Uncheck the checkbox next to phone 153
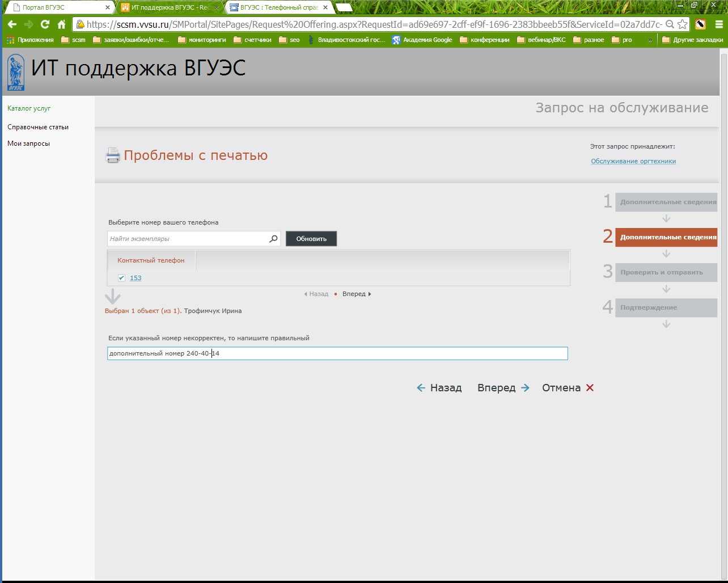Screen dimensions: 728x583 pyautogui.click(x=121, y=278)
